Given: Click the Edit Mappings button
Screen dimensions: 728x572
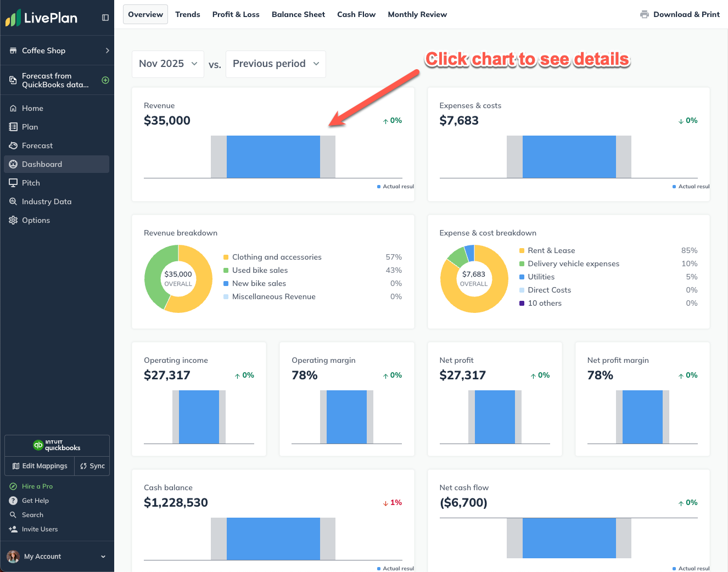Looking at the screenshot, I should click(39, 466).
